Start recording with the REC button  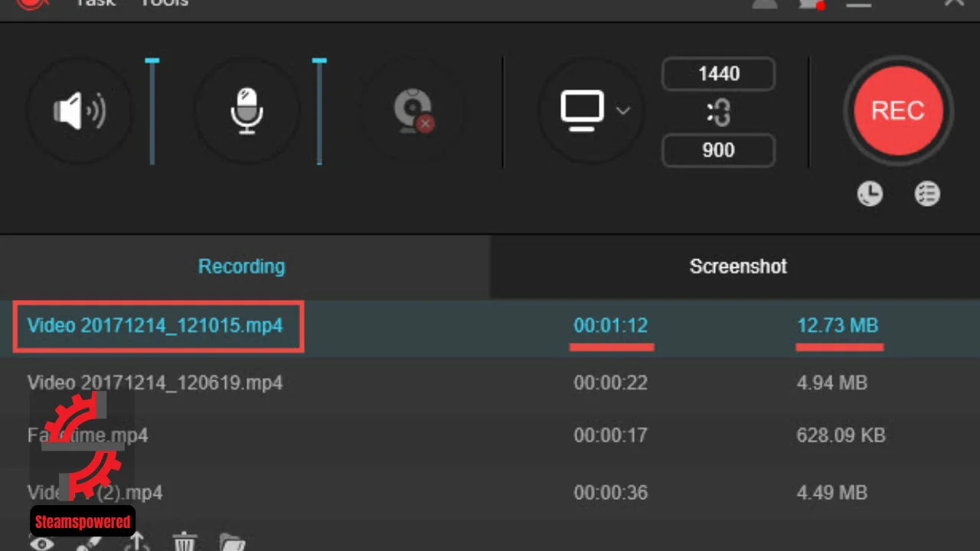coord(898,111)
